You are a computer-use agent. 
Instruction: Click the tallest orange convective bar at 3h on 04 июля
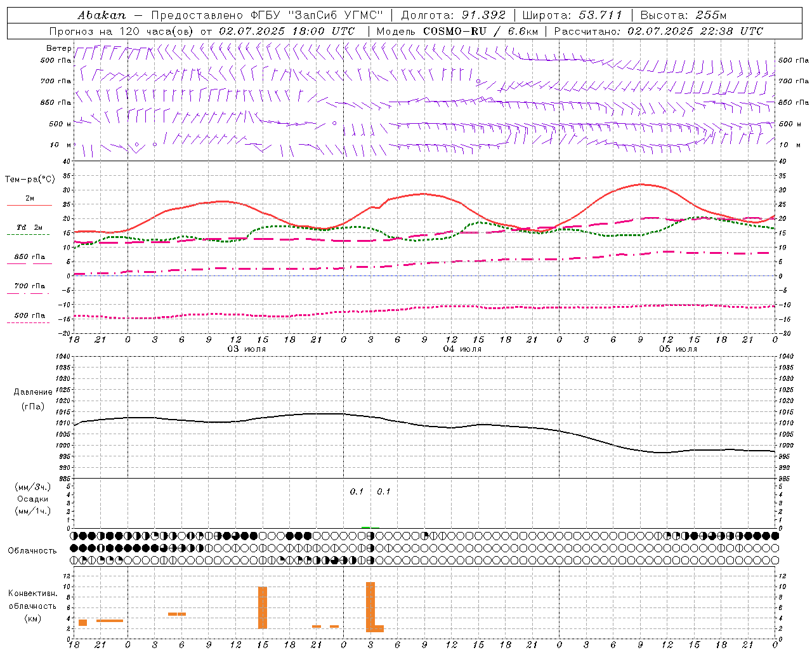tap(370, 607)
